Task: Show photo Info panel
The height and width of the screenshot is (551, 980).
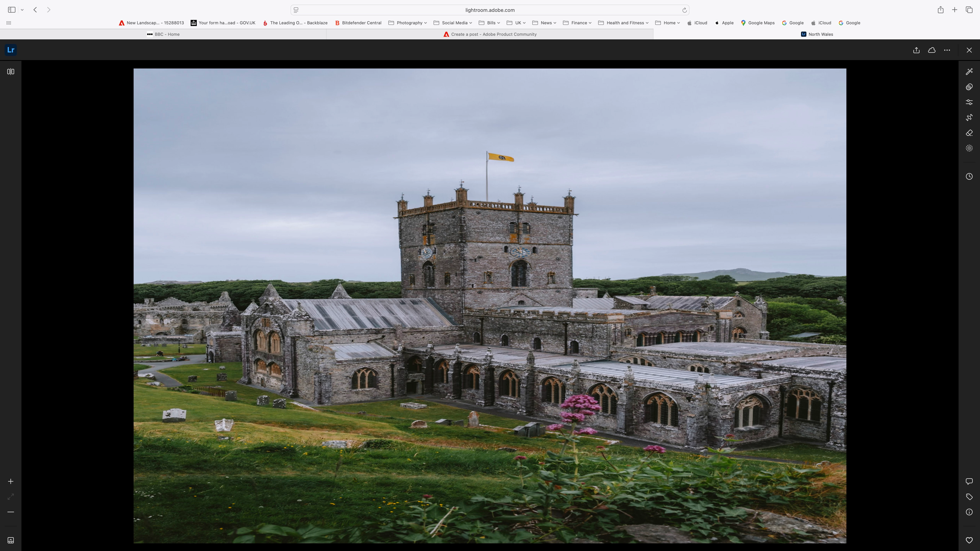Action: pos(969,512)
